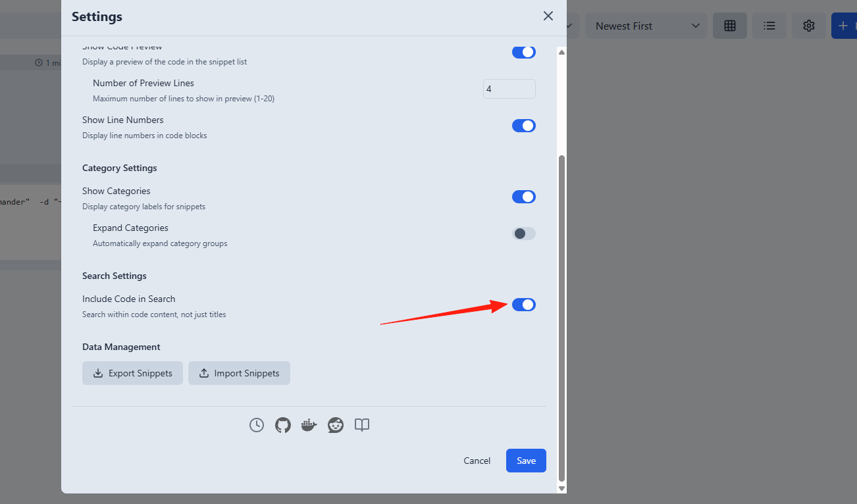Open the Reddit icon link
The image size is (857, 504).
(x=336, y=425)
